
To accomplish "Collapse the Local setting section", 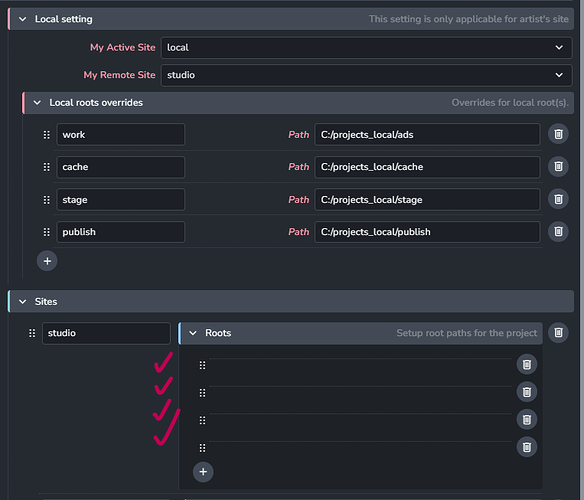I will pyautogui.click(x=23, y=19).
